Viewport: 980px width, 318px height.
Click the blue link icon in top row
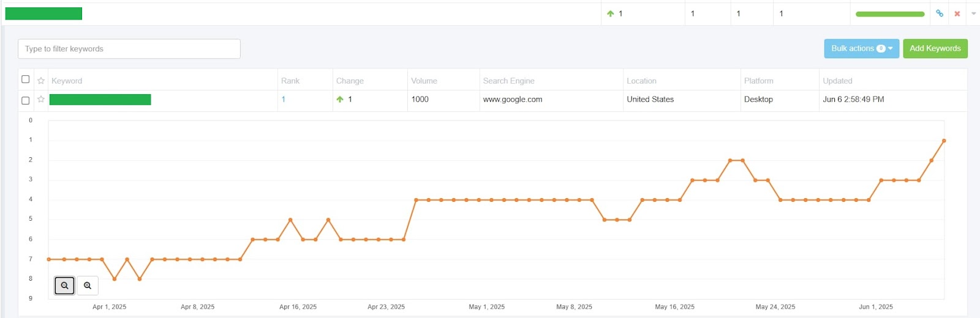[940, 13]
